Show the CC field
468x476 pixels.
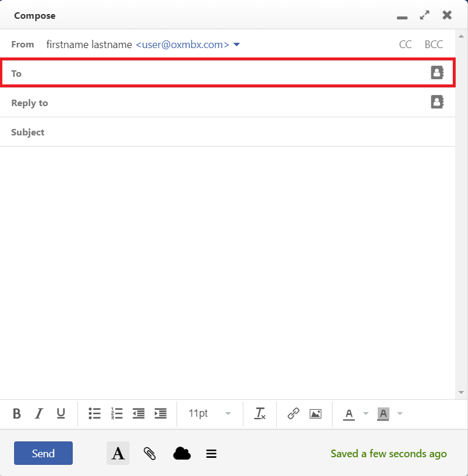point(405,45)
